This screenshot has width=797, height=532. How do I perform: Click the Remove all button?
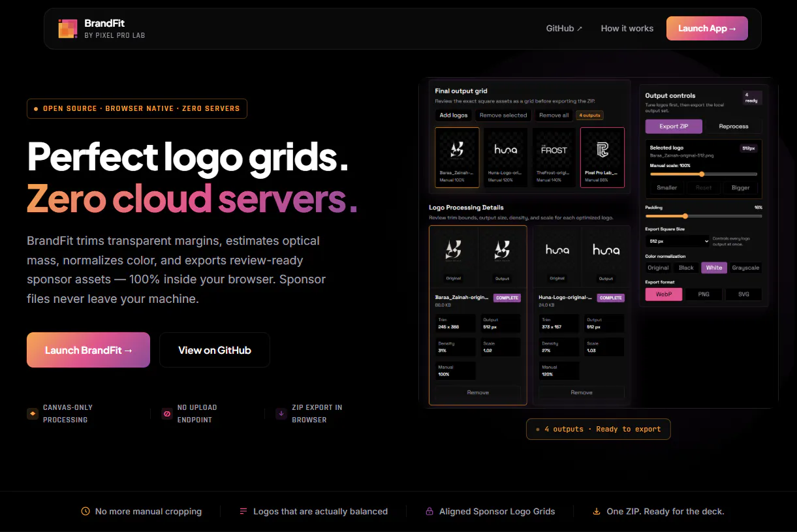[x=554, y=115]
